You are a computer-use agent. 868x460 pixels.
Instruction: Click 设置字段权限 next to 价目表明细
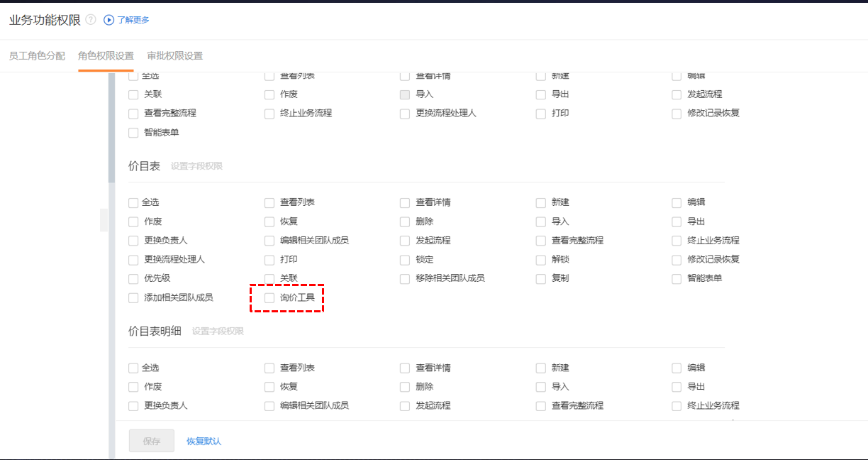click(x=218, y=332)
